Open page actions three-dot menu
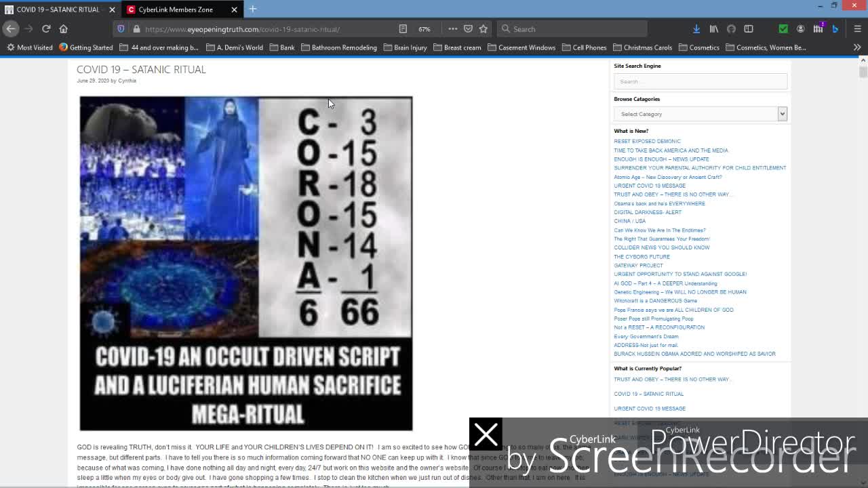The width and height of the screenshot is (868, 488). (453, 29)
